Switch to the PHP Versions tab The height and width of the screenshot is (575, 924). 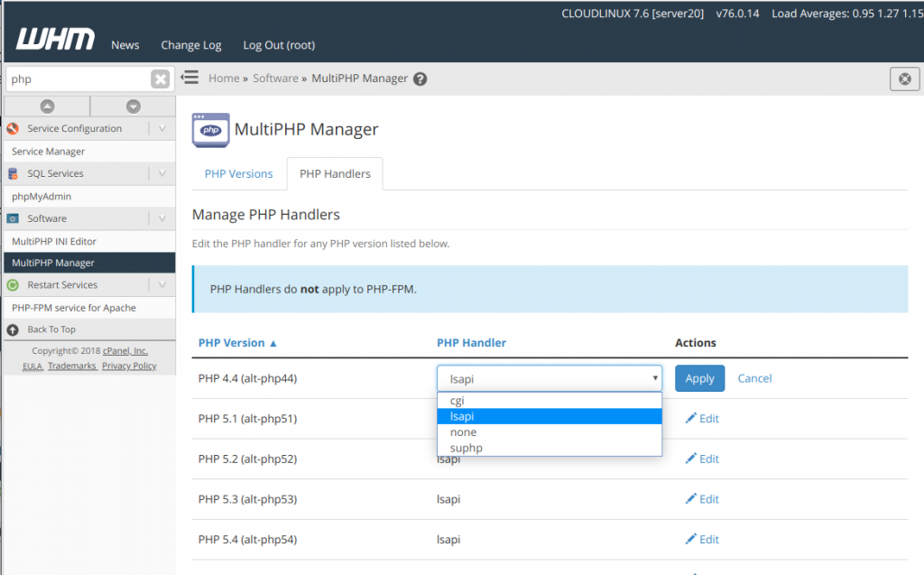click(x=237, y=173)
